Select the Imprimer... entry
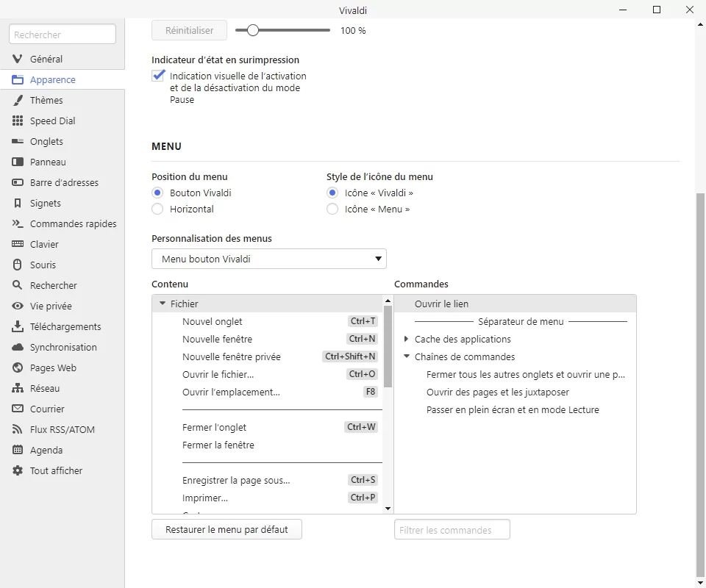The width and height of the screenshot is (706, 588). click(268, 498)
